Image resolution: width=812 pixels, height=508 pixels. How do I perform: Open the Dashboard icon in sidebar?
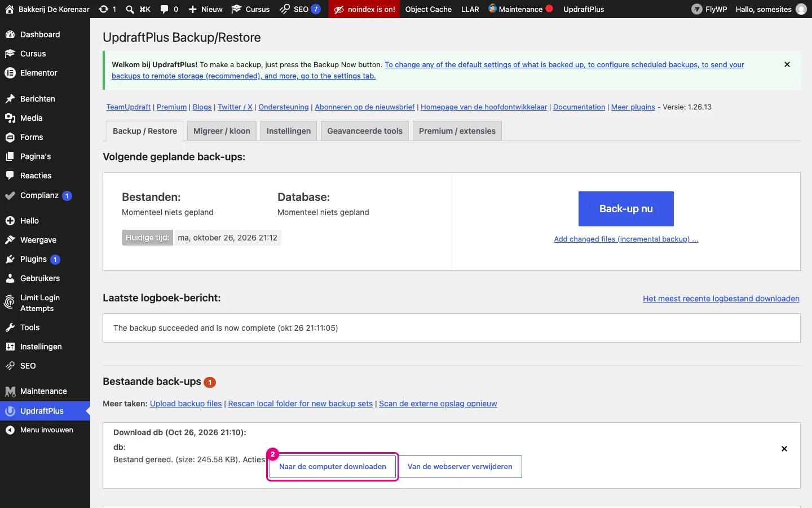click(10, 34)
